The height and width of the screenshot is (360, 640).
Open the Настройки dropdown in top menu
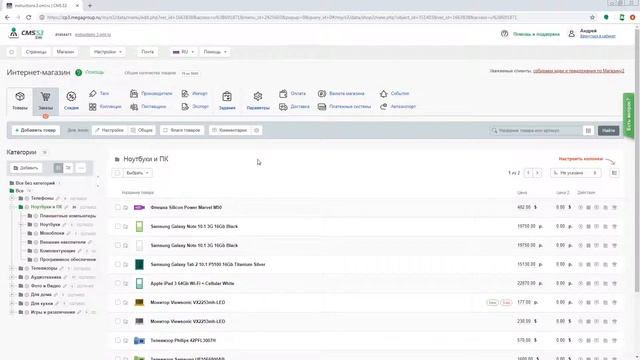(108, 52)
